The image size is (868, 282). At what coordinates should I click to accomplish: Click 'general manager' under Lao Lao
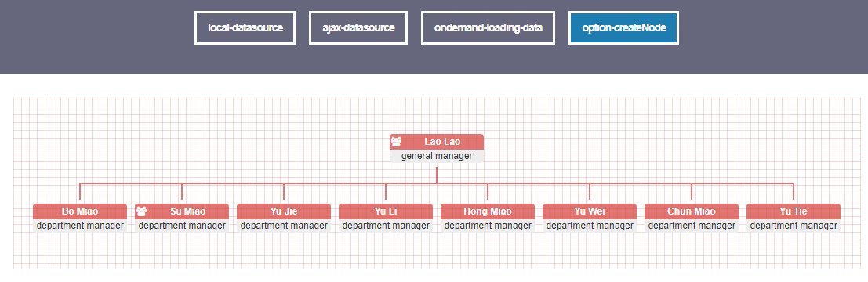[x=437, y=156]
